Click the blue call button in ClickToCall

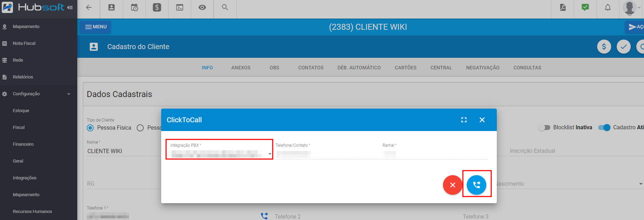(476, 185)
